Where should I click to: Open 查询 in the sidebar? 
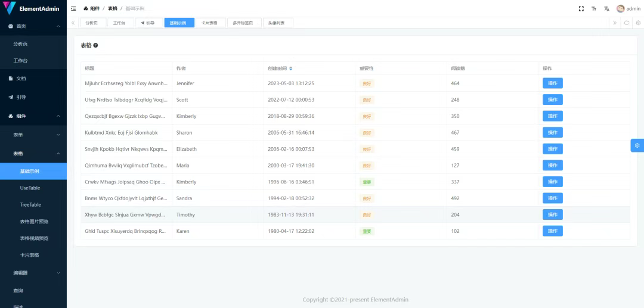[x=33, y=291]
